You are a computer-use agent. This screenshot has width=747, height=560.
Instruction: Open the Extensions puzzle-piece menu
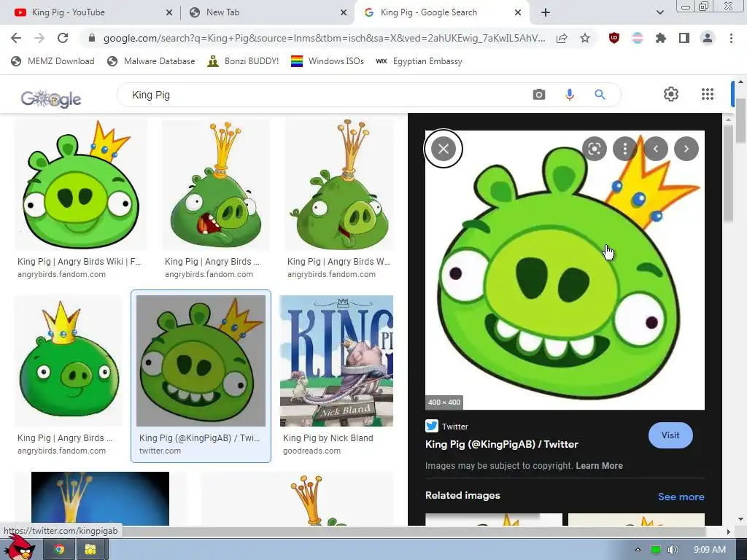click(661, 38)
